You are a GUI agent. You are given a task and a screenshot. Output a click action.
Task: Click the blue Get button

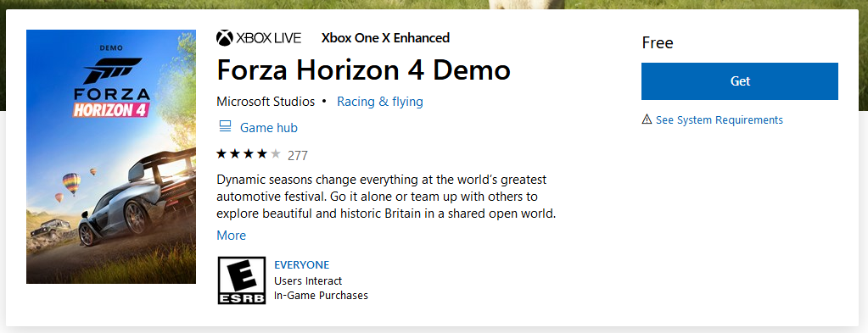pos(740,81)
